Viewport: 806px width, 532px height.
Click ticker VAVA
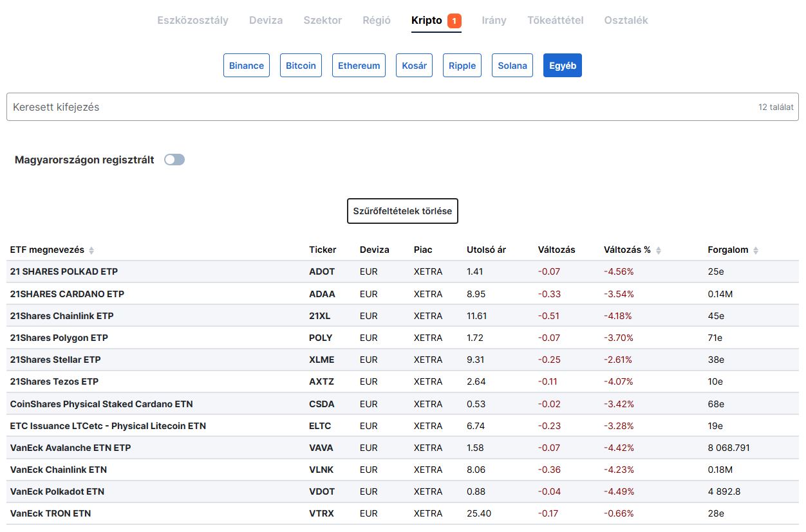click(321, 448)
